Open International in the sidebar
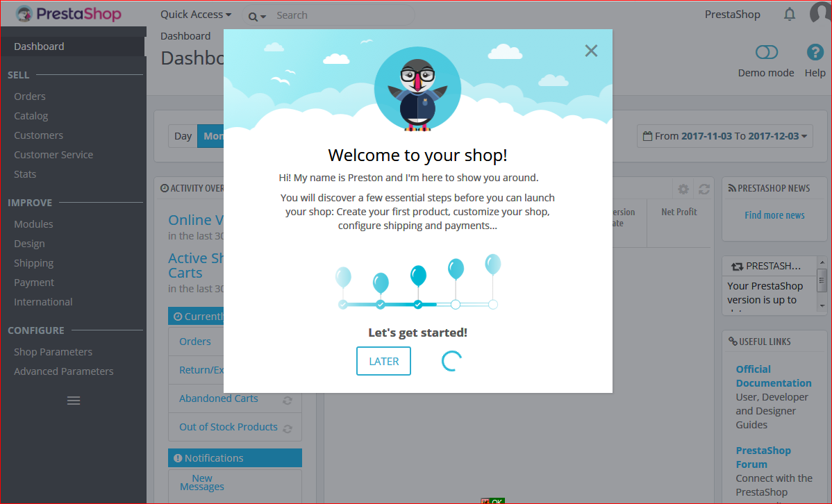 43,302
